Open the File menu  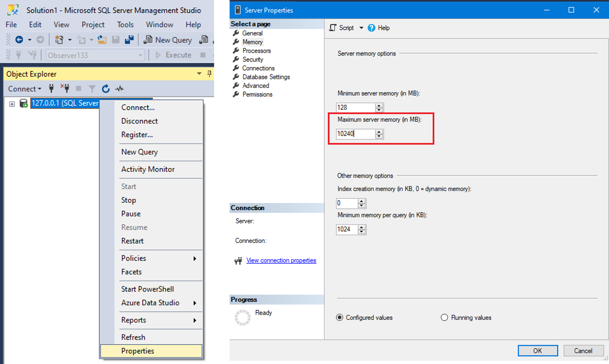pos(11,24)
